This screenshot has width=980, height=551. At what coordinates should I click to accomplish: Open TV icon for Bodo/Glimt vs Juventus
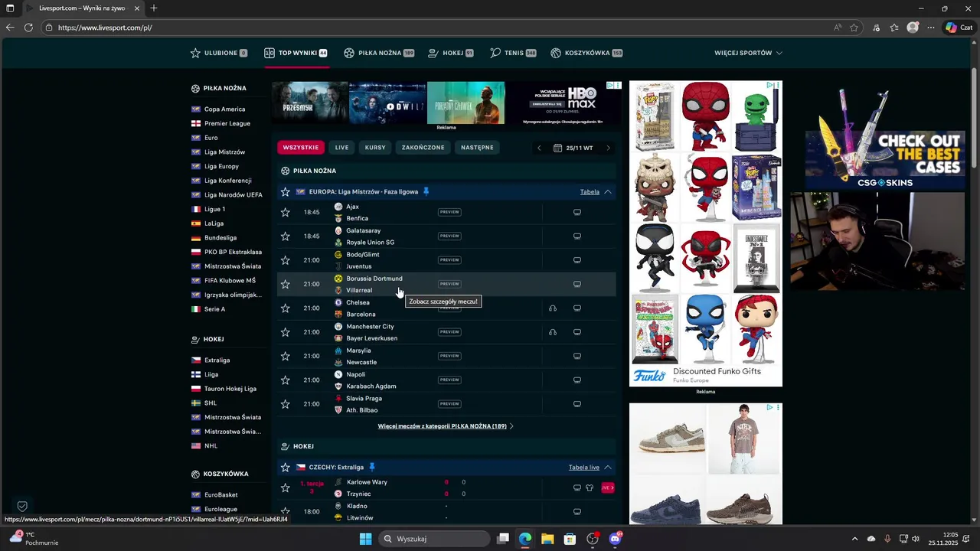[577, 260]
